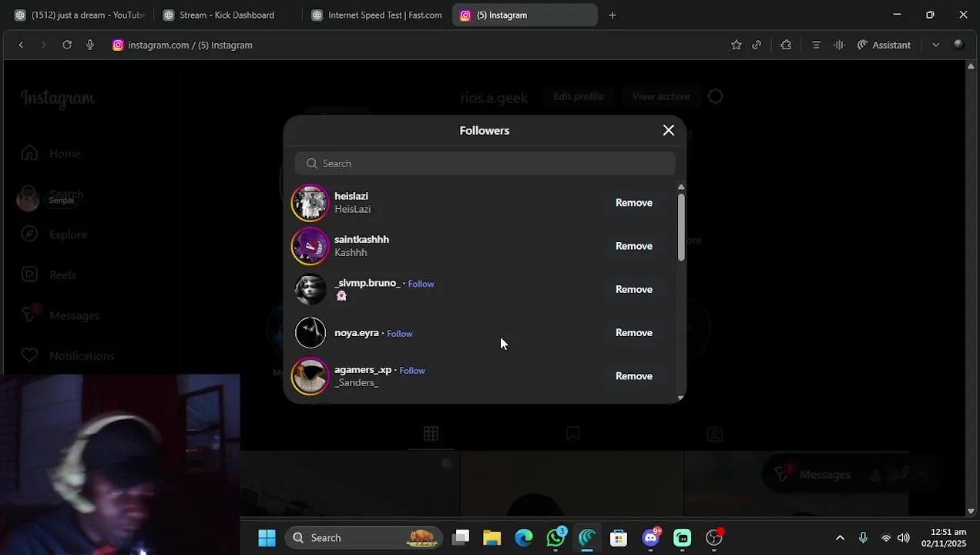Show hidden system tray icons

[x=840, y=537]
